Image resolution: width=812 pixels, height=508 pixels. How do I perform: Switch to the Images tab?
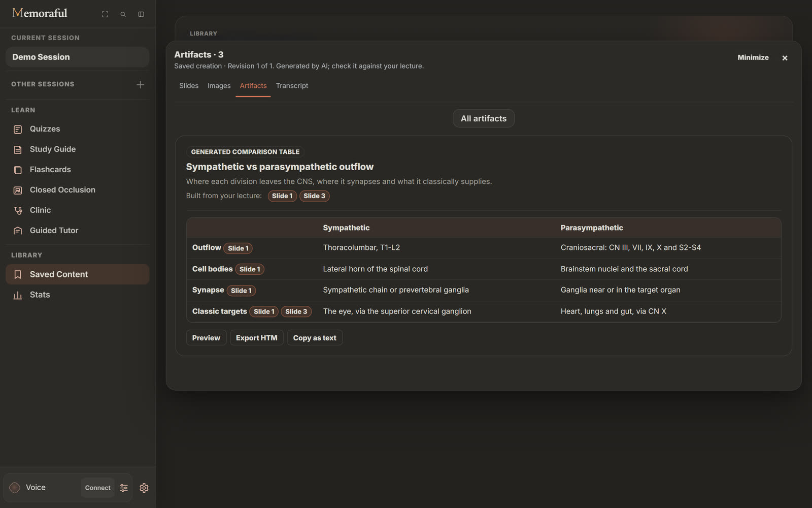click(x=219, y=86)
